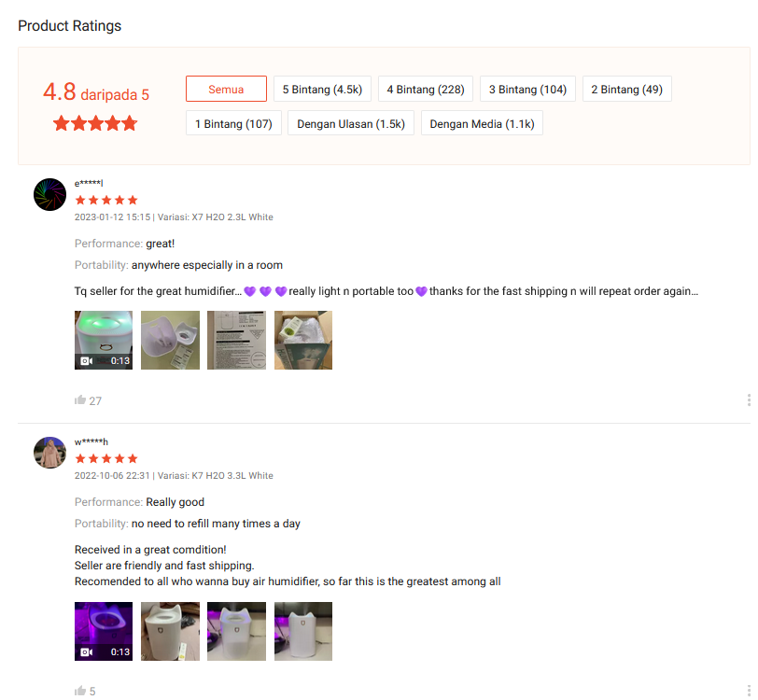
Task: Show reviews Dengan Ulasan (1.5k)
Action: [351, 123]
